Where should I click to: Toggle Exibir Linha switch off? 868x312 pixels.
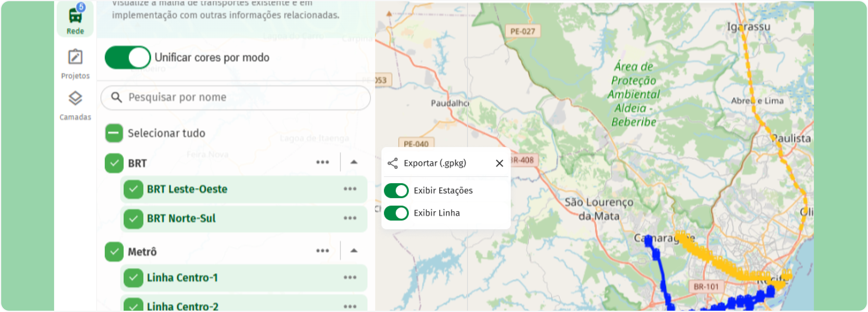point(396,213)
